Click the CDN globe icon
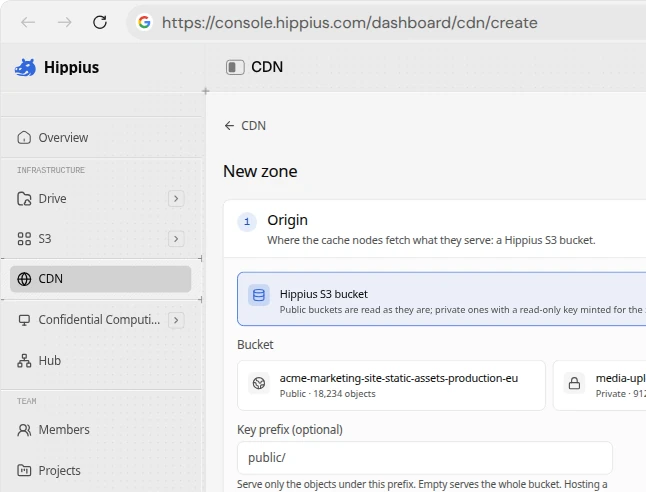 click(x=24, y=279)
